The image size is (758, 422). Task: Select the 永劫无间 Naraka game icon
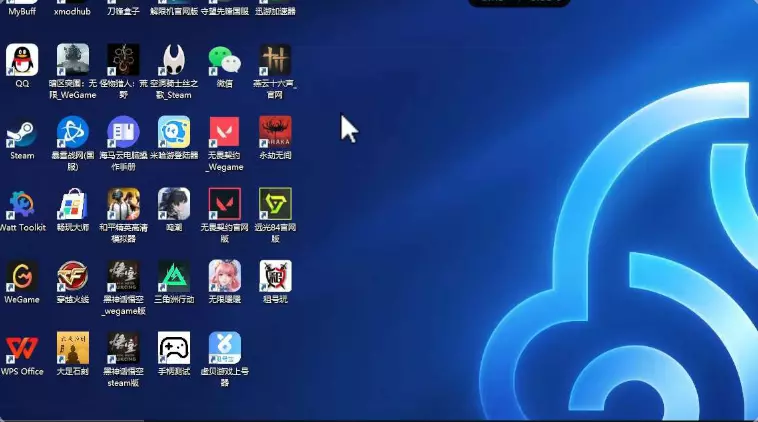[x=275, y=132]
